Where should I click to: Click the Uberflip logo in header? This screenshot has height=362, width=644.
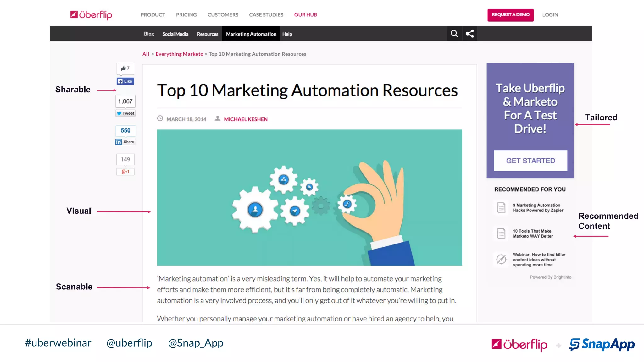coord(91,15)
